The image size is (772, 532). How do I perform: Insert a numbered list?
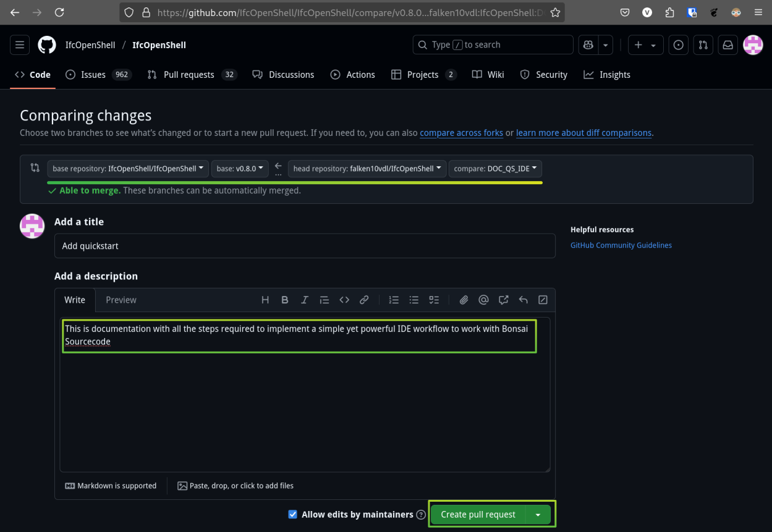394,300
